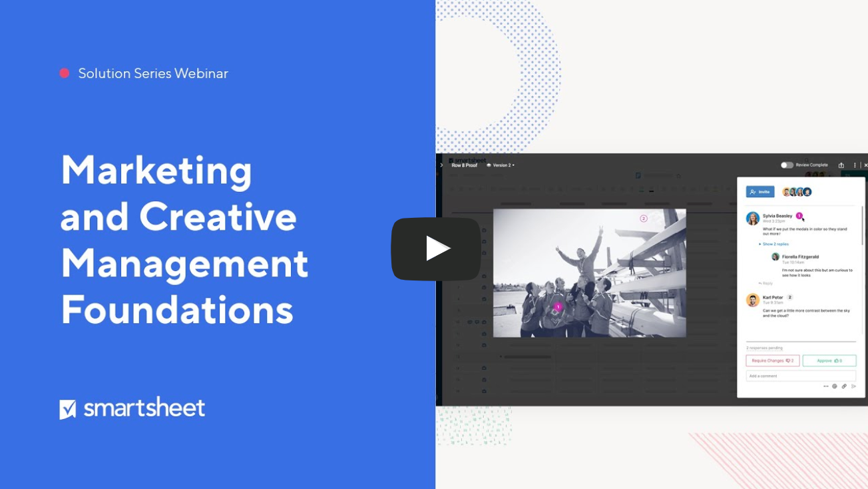Viewport: 868px width, 489px height.
Task: Click the '2 responses pending' text
Action: tap(764, 348)
